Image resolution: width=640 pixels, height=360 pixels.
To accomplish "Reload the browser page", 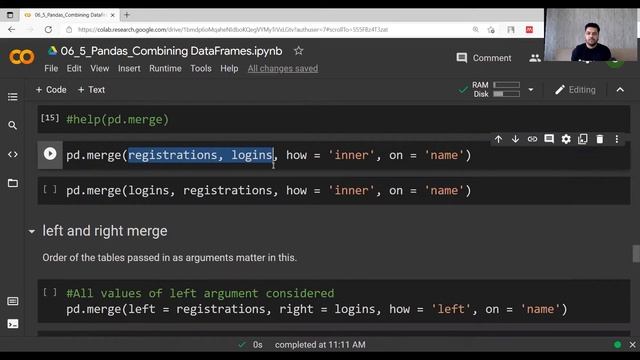I will (48, 29).
